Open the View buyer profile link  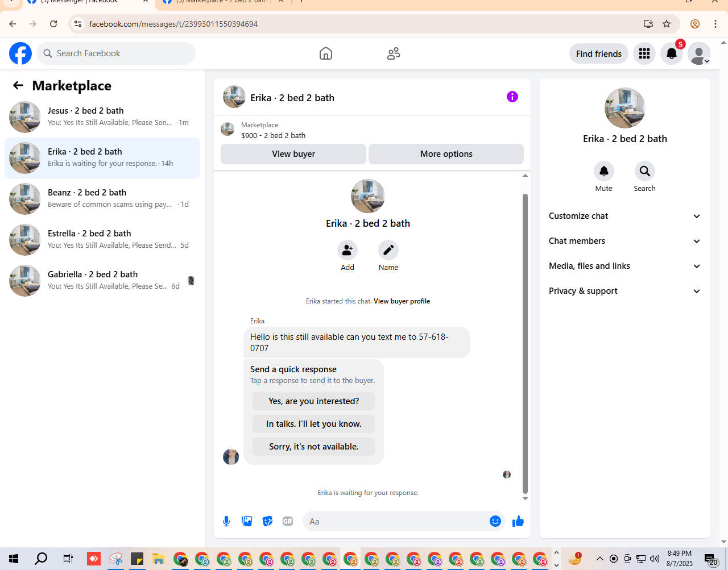[x=402, y=301]
